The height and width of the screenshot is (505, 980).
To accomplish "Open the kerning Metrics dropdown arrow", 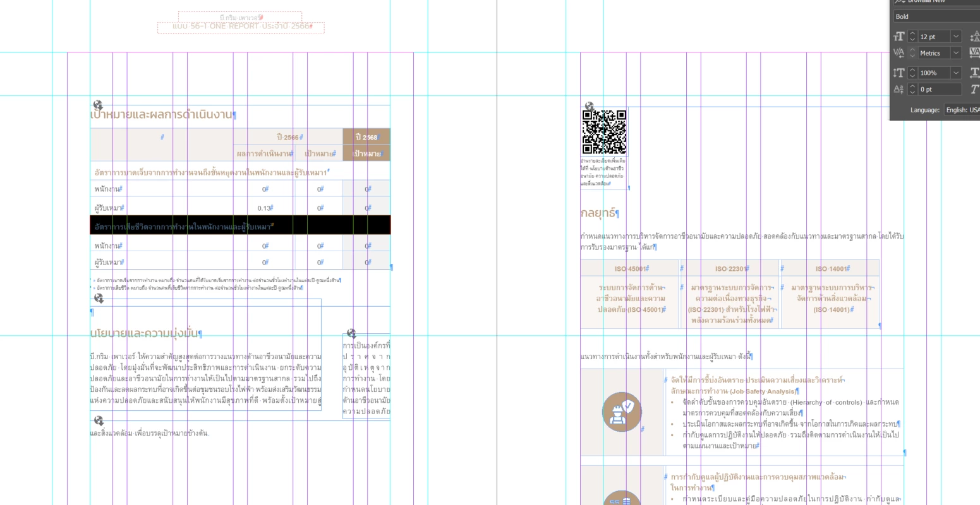I will (956, 53).
